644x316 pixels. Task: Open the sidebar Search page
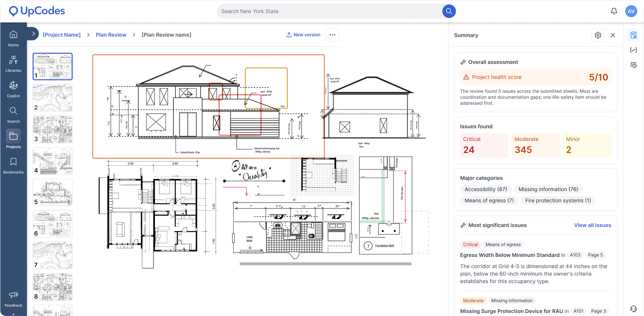tap(13, 115)
